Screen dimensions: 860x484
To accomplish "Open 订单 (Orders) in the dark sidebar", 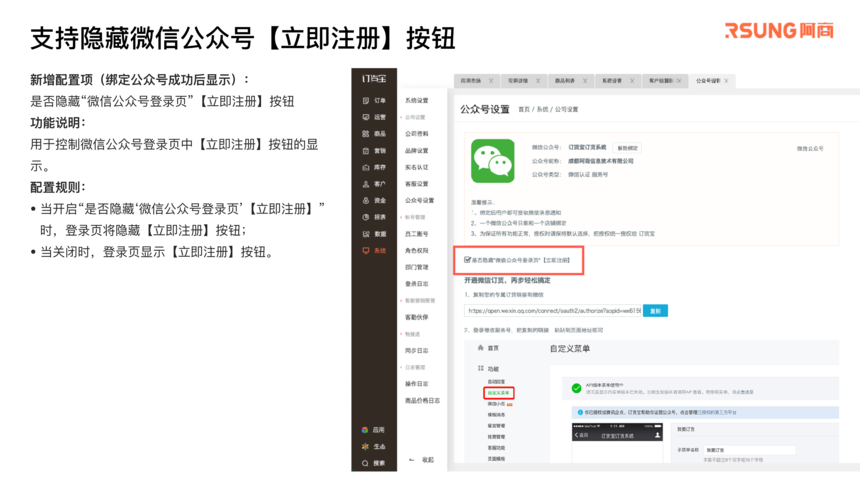I will tap(373, 101).
